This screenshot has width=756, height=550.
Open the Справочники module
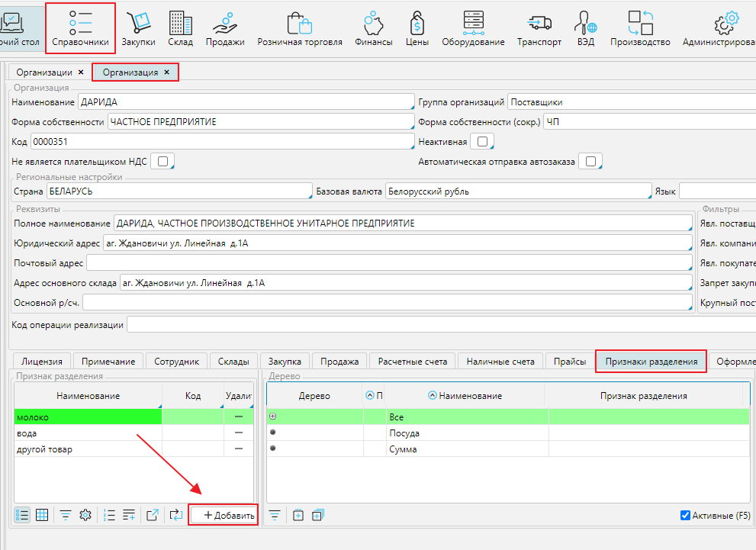click(80, 28)
